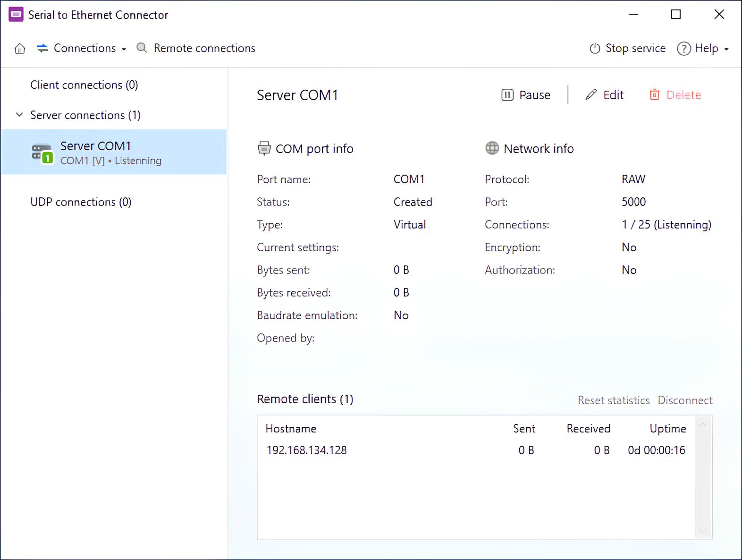Click Disconnect link for remote clients
This screenshot has height=560, width=742.
coord(685,400)
